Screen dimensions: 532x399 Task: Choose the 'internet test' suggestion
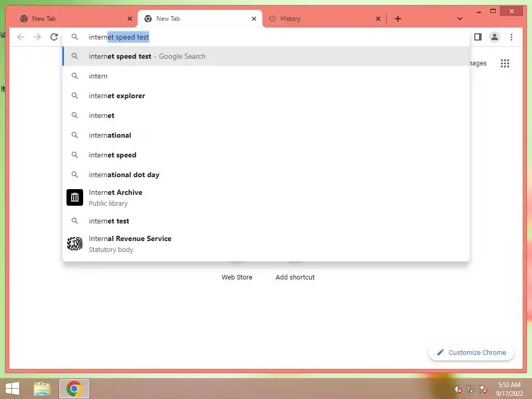(266, 221)
